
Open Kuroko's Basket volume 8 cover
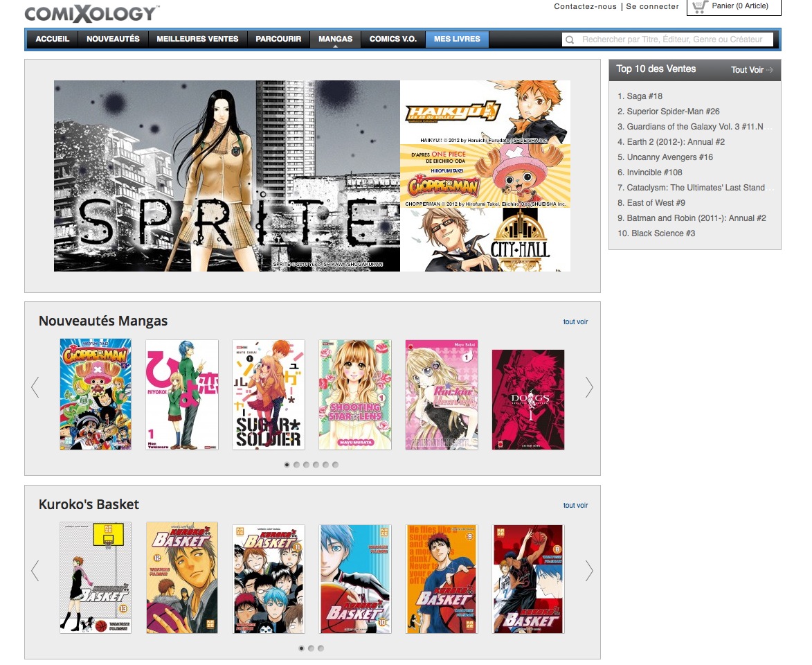click(528, 579)
